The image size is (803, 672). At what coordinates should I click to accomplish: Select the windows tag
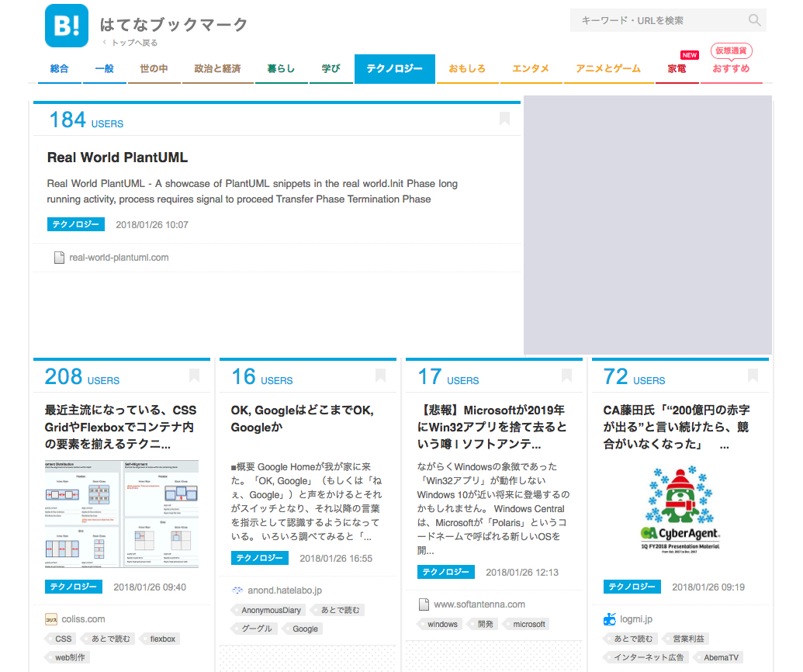441,624
